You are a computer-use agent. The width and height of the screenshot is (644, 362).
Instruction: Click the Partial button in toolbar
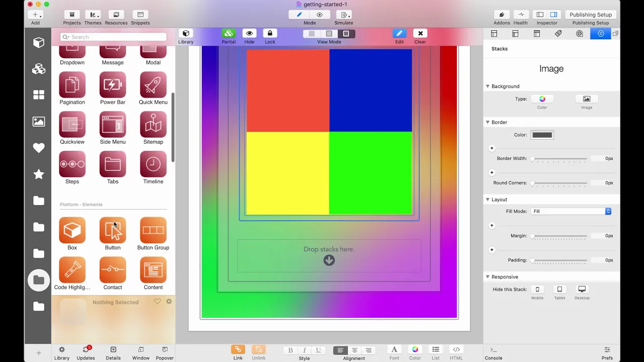pyautogui.click(x=228, y=34)
